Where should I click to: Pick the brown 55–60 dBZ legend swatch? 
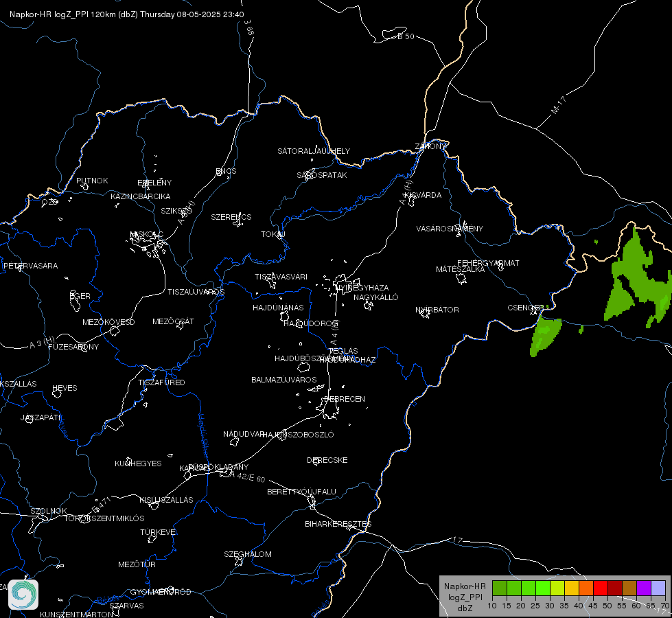[629, 588]
